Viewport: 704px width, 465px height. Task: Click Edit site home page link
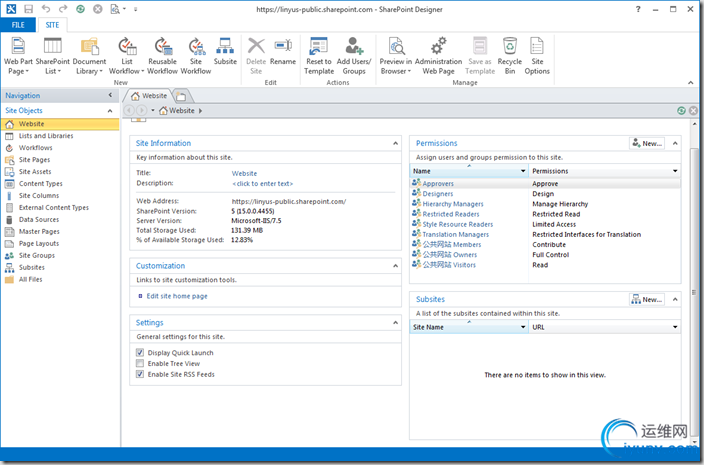click(177, 296)
